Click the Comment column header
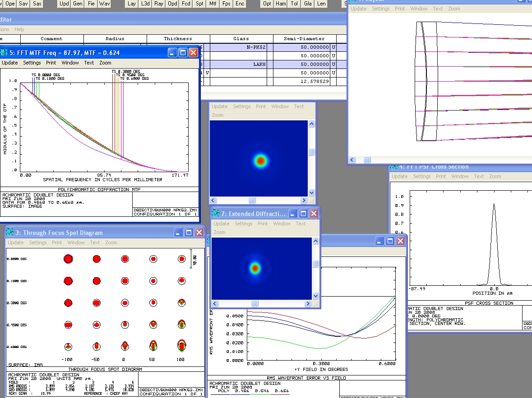 [51, 39]
